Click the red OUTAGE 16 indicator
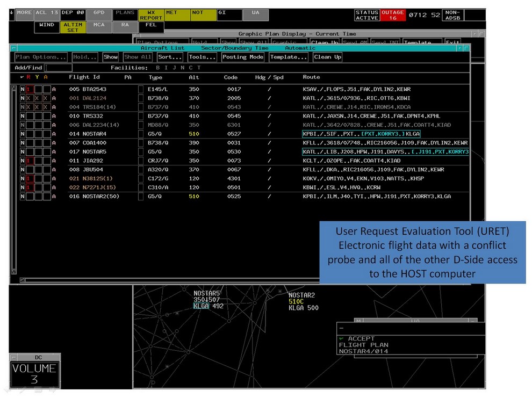This screenshot has height=398, width=532. tap(393, 15)
